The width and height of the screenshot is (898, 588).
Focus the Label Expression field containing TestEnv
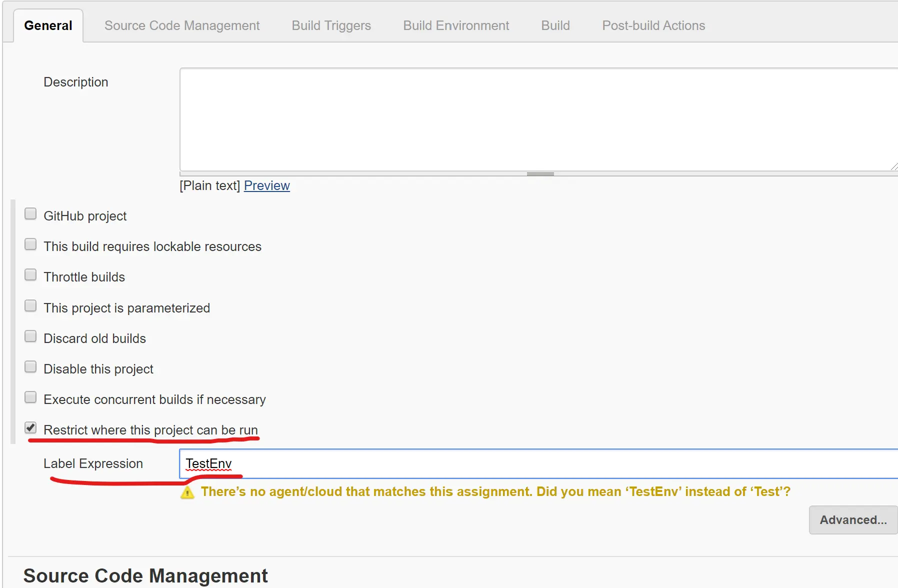[x=538, y=463]
